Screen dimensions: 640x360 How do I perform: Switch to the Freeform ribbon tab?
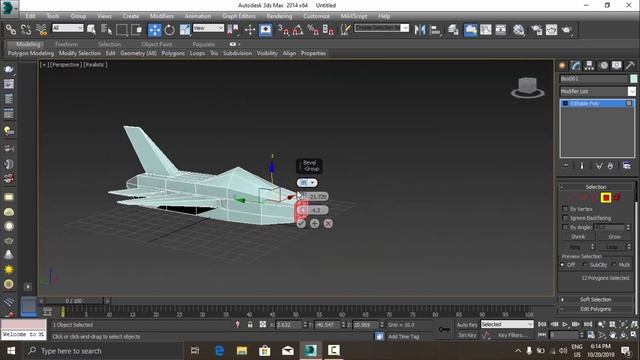click(x=67, y=44)
